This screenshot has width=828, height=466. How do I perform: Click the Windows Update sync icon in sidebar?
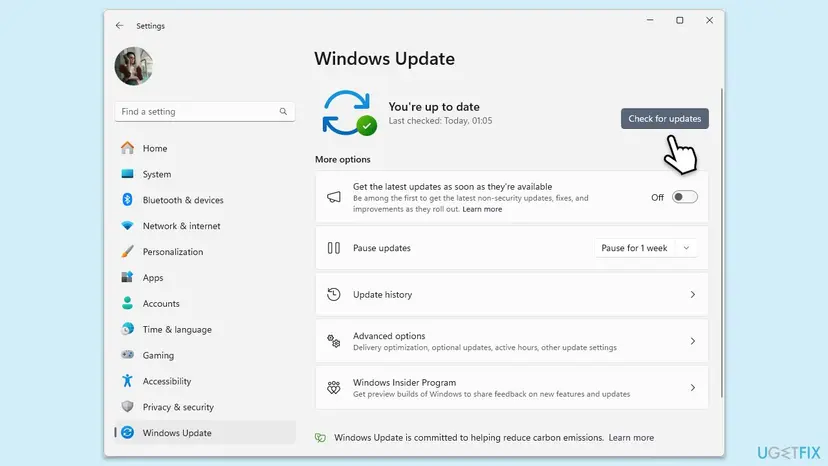coord(127,433)
